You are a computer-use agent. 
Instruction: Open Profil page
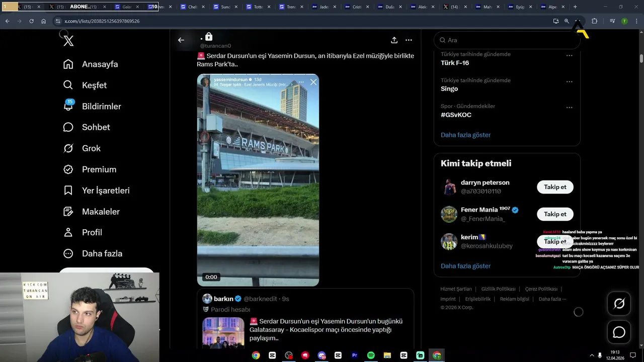[x=83, y=232]
